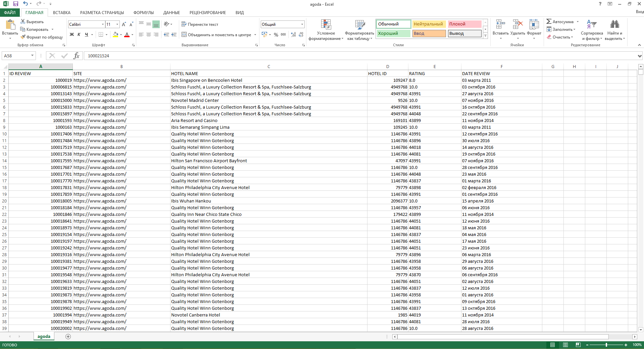The height and width of the screenshot is (349, 644).
Task: Click the font color red A swatch
Action: (x=127, y=35)
